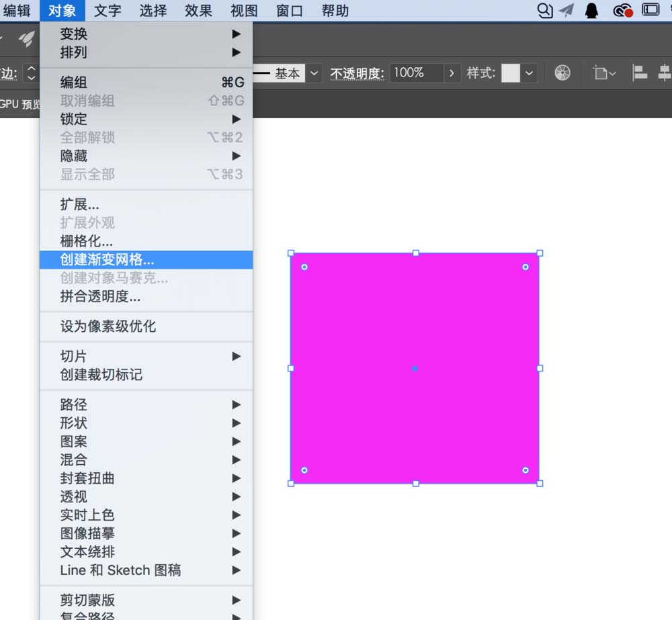Screen dimensions: 672x620
Task: Select the horizontal align left icon
Action: 638,72
